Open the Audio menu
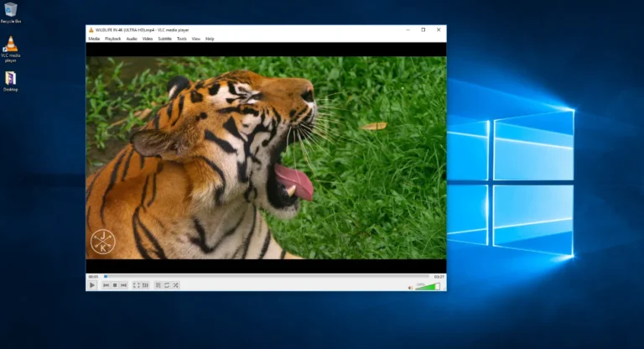The image size is (644, 349). [x=132, y=39]
